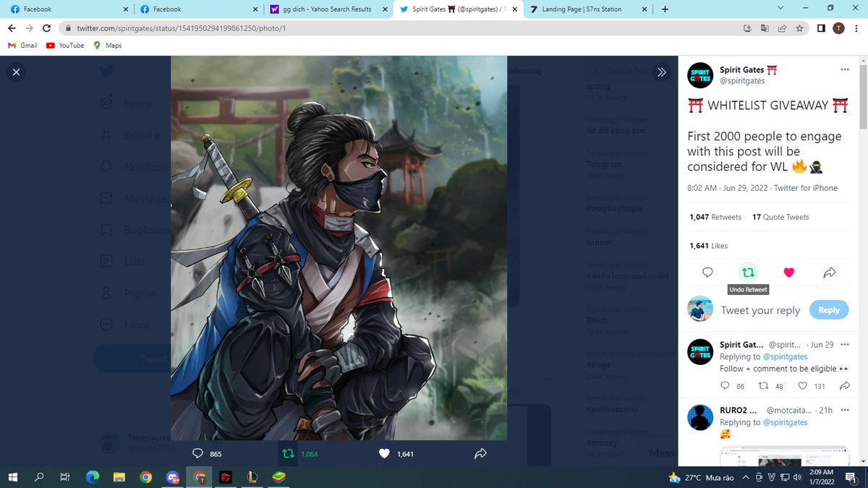
Task: Switch to Landing Page S7ns Station tab
Action: click(x=587, y=9)
